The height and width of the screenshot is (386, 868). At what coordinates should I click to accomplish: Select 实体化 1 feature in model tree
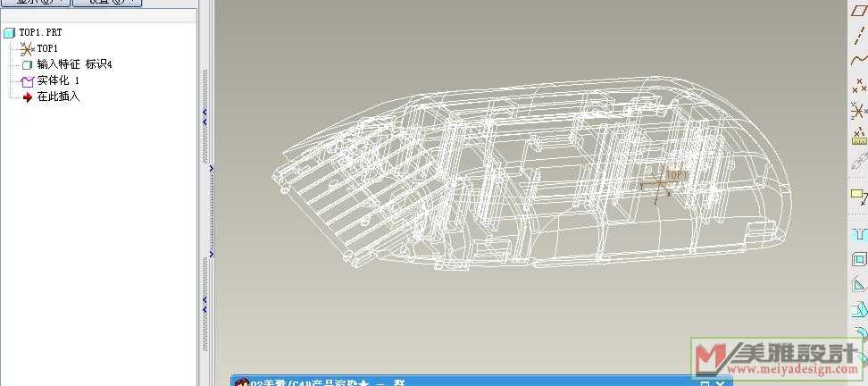click(x=58, y=80)
